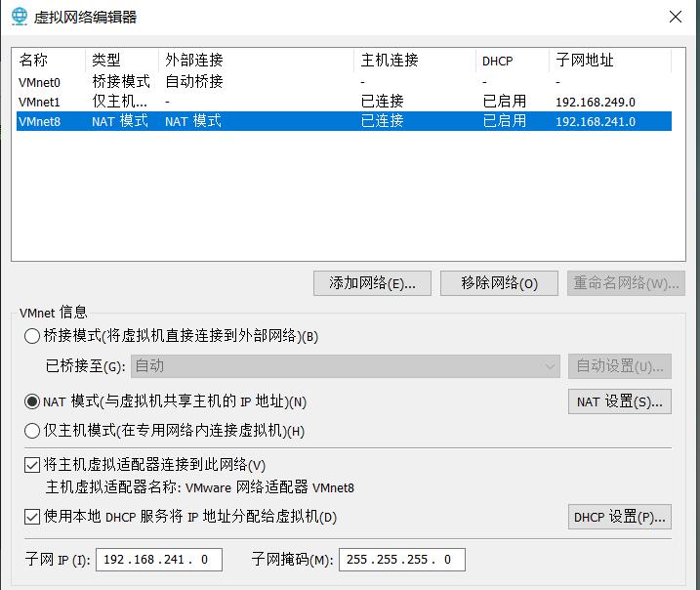Click the Virtual Network Editor globe icon
The height and width of the screenshot is (590, 700).
tap(20, 17)
